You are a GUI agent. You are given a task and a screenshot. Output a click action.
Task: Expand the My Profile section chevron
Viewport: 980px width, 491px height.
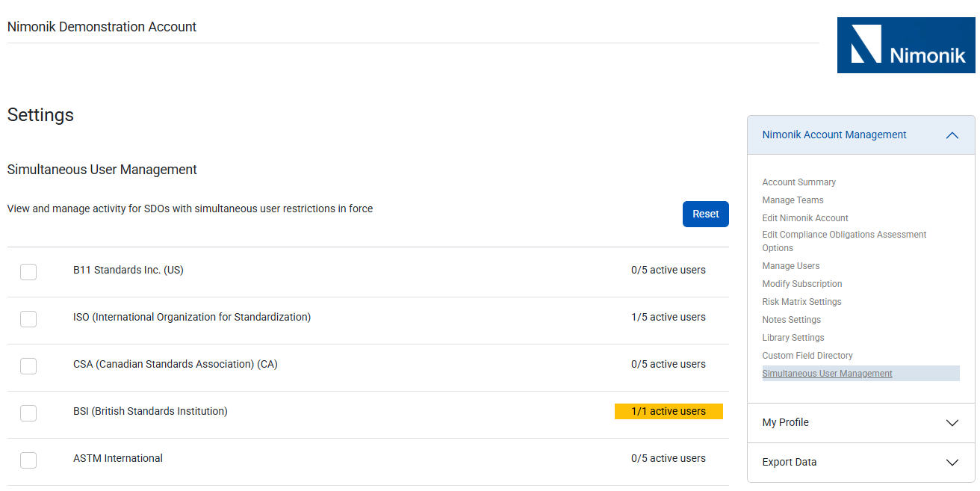pos(952,423)
